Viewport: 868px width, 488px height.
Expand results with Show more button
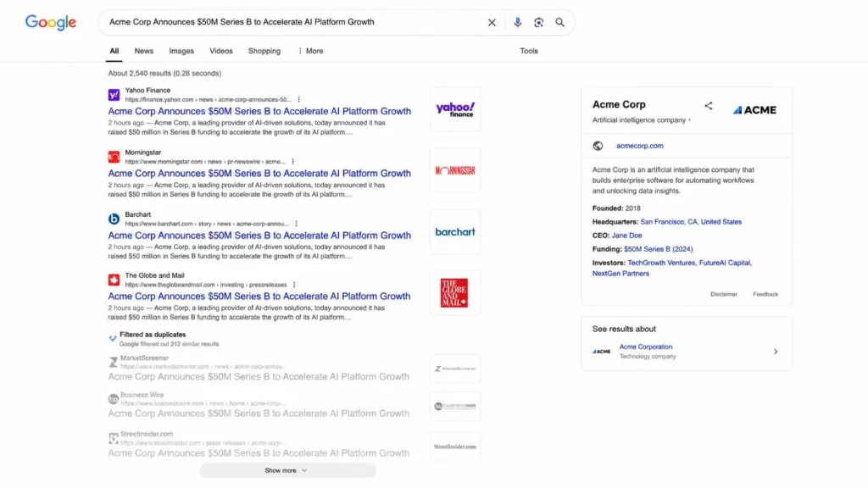287,470
